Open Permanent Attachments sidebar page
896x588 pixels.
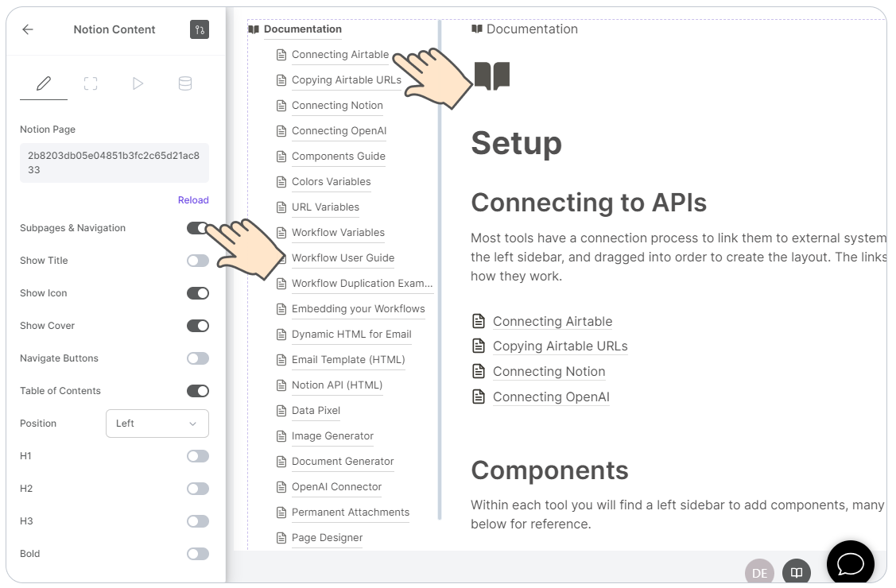coord(351,512)
